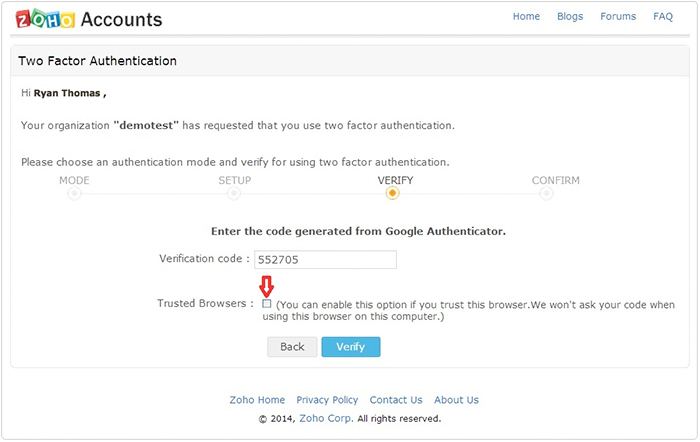Click the Zoho Corp. copyright link
This screenshot has width=700, height=442.
coord(326,419)
